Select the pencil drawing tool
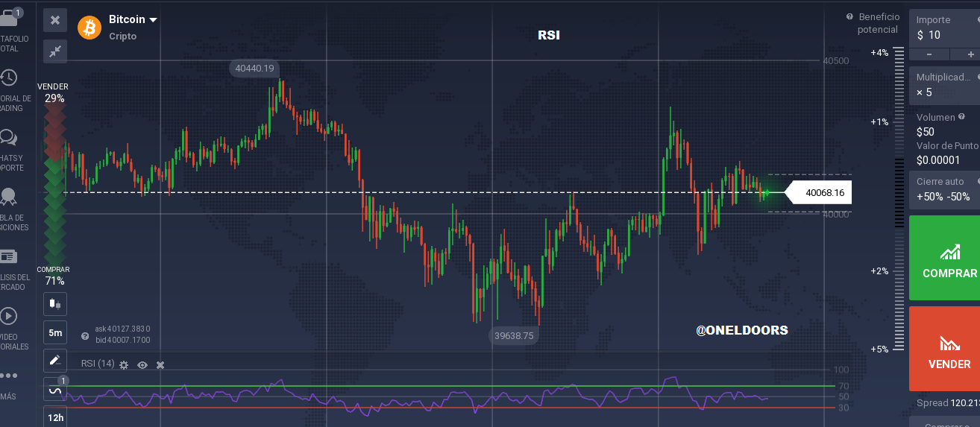 click(x=55, y=361)
